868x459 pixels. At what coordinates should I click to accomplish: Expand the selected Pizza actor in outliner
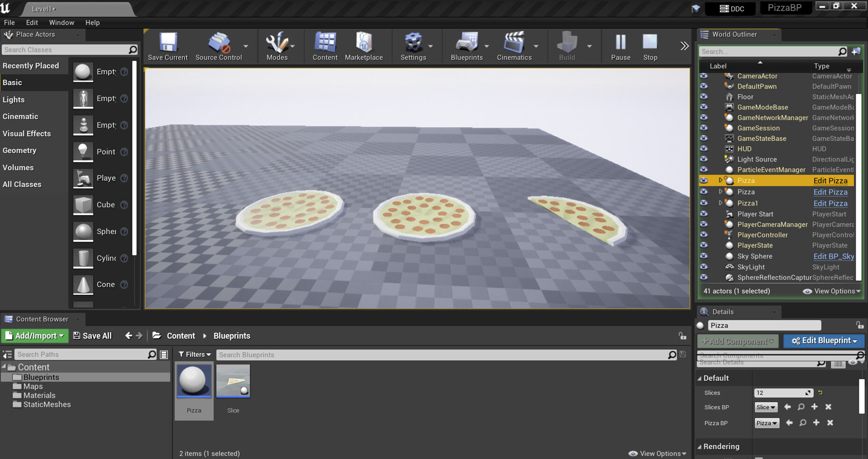[x=720, y=181]
